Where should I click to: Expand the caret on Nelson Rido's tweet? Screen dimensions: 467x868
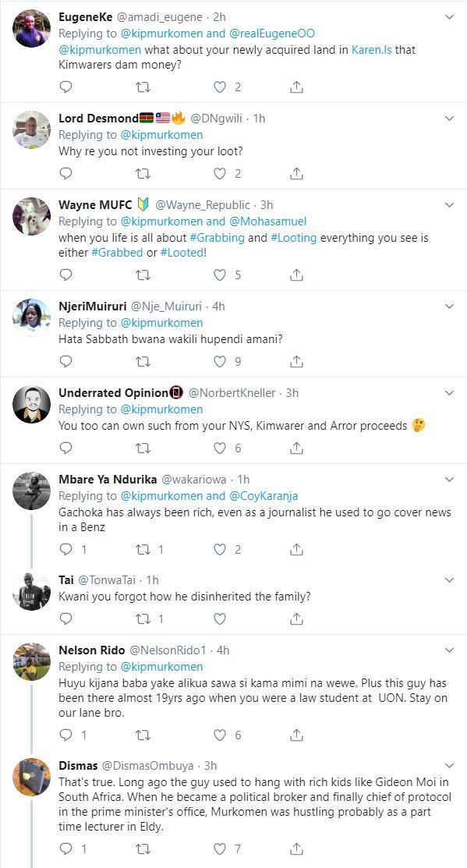(x=450, y=649)
